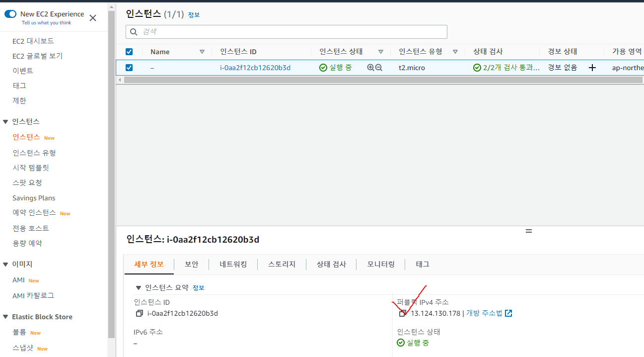Screen dimensions: 644x357
Task: Collapse the 인스턴스 요약 section
Action: (x=139, y=287)
